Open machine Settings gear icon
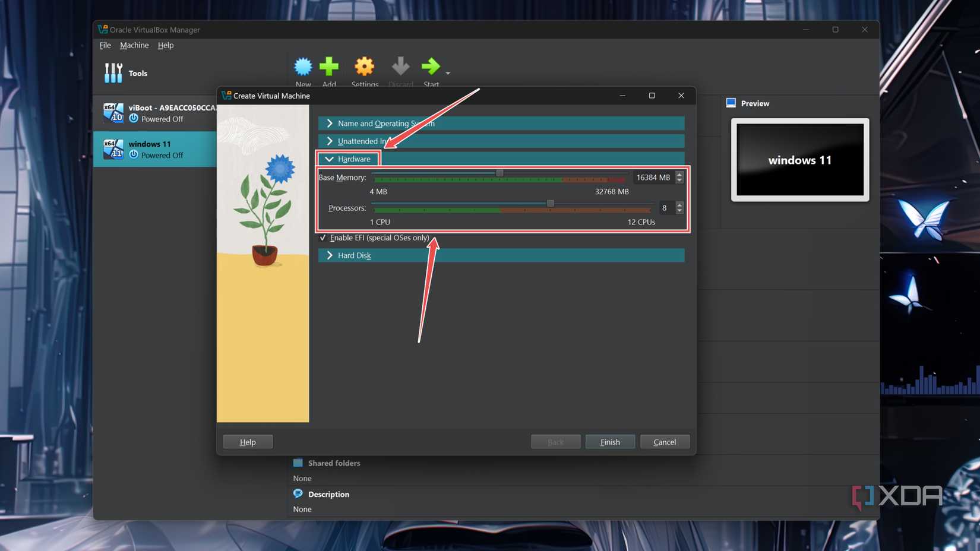This screenshot has height=551, width=980. tap(364, 67)
